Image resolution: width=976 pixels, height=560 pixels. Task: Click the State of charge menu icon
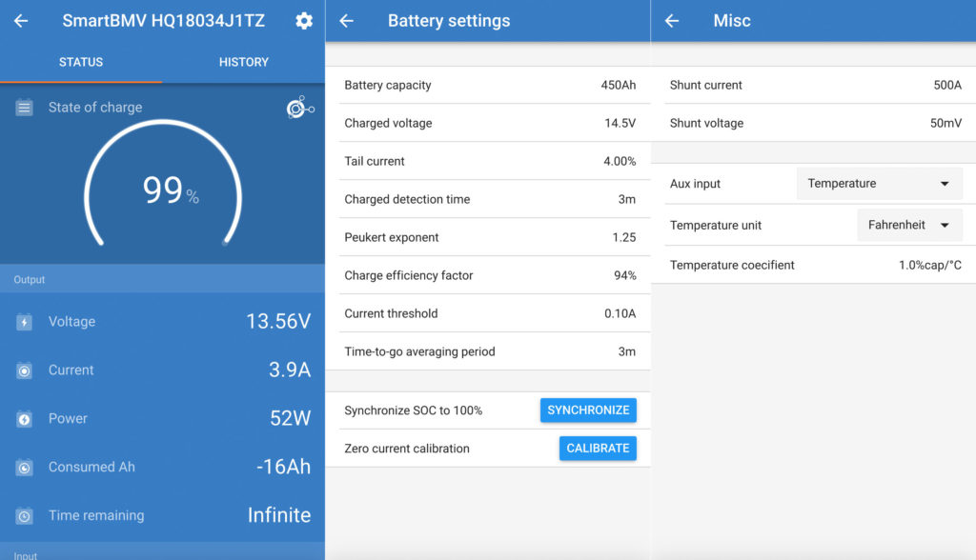point(23,107)
